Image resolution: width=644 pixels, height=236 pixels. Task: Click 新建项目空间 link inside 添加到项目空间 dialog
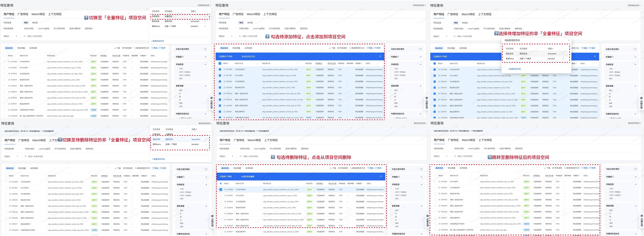pos(514,69)
